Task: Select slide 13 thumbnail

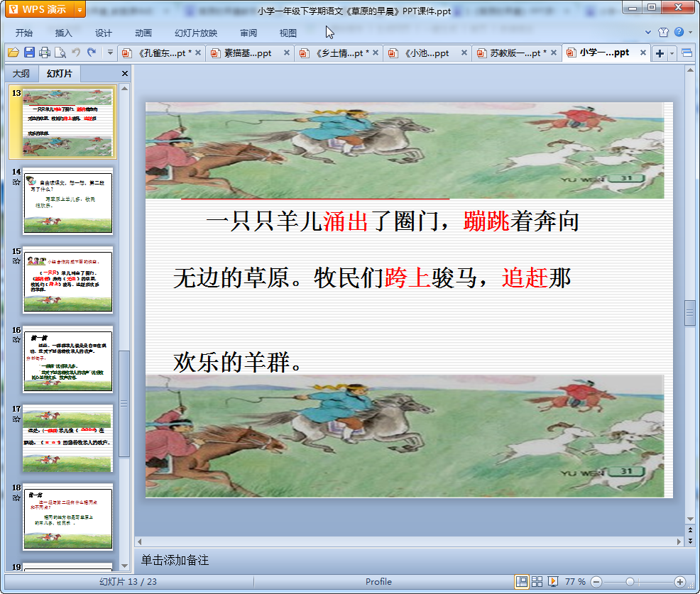Action: (x=67, y=122)
